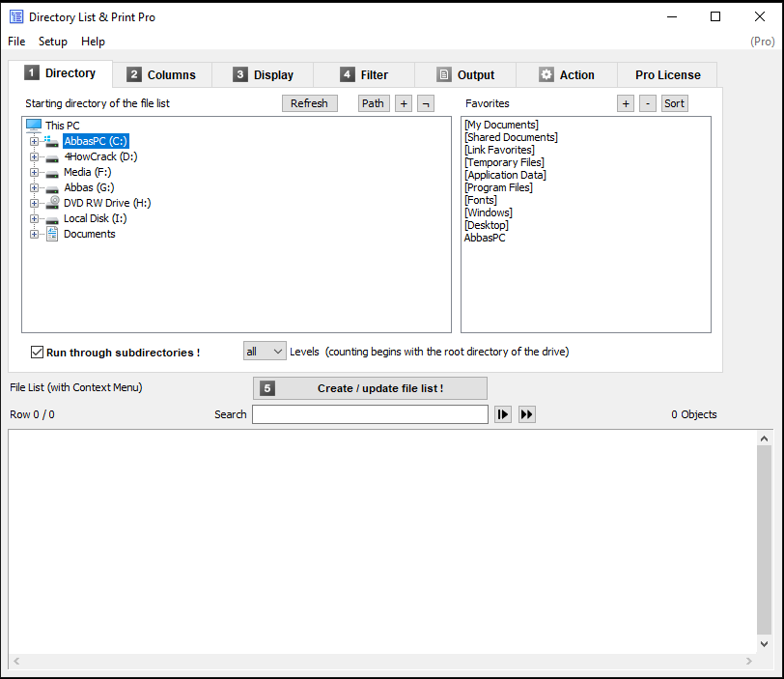This screenshot has height=679, width=784.
Task: Click the Local Disk (I:) drive icon
Action: pyautogui.click(x=52, y=220)
